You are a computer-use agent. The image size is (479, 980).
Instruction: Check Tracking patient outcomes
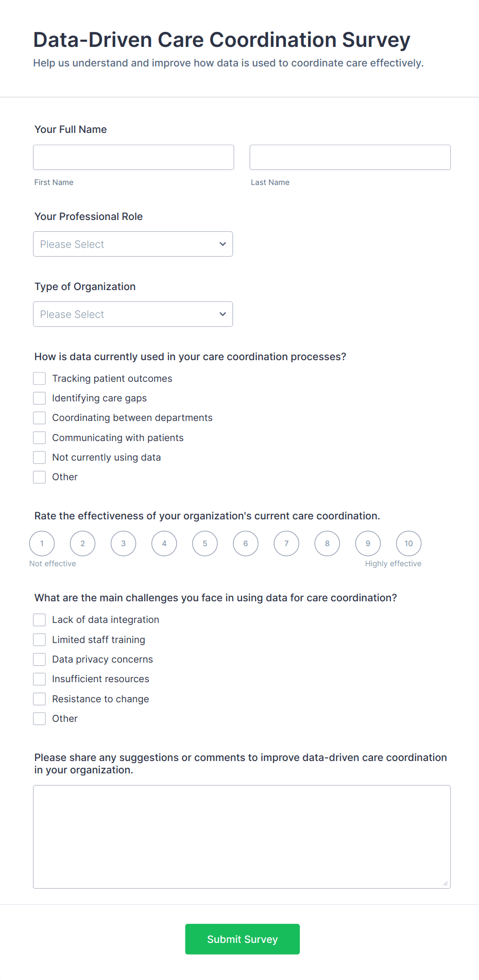40,379
